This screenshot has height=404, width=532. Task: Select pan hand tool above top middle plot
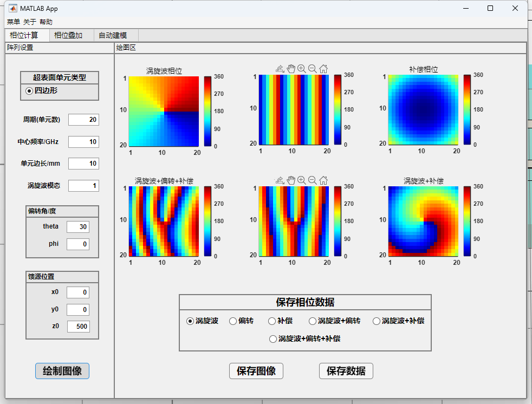click(x=291, y=69)
